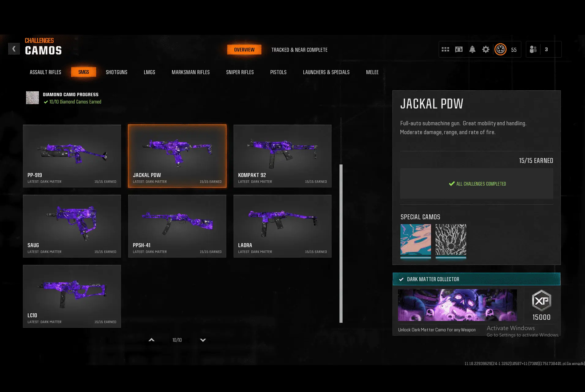
Task: Open the notifications bell
Action: (x=472, y=49)
